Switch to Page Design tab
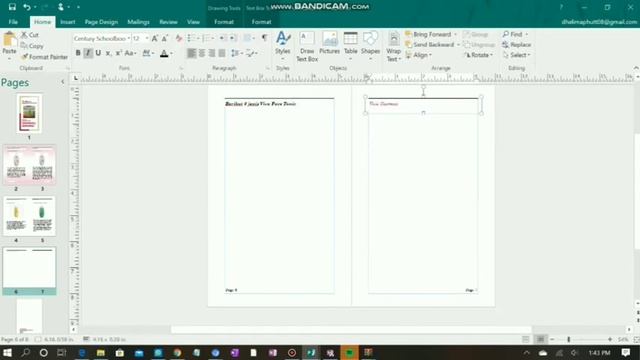 click(101, 22)
